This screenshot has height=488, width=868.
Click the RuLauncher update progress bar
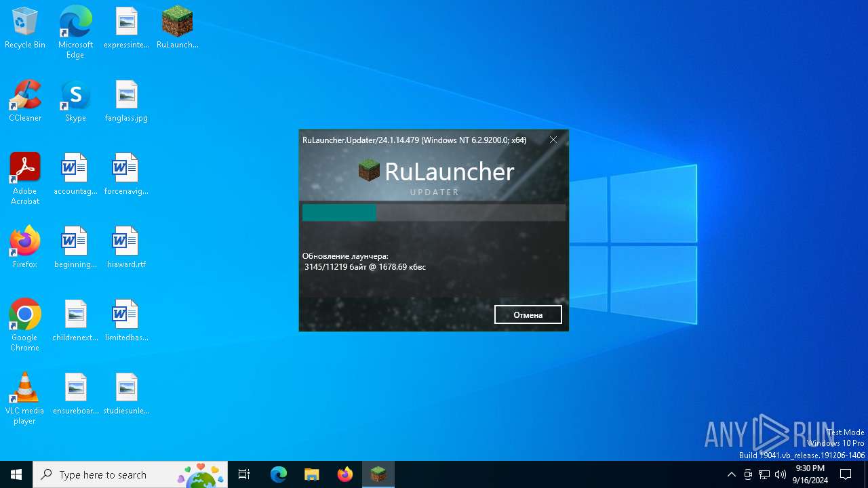point(434,213)
